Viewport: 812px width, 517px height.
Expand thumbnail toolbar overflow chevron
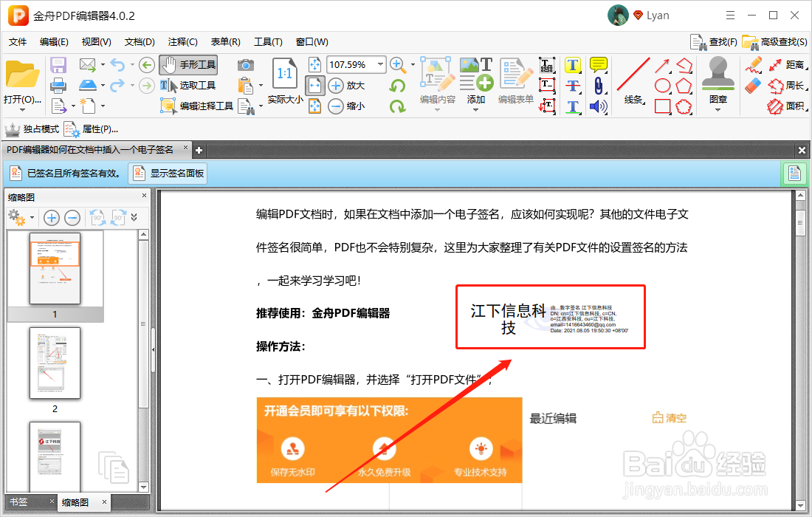(134, 218)
